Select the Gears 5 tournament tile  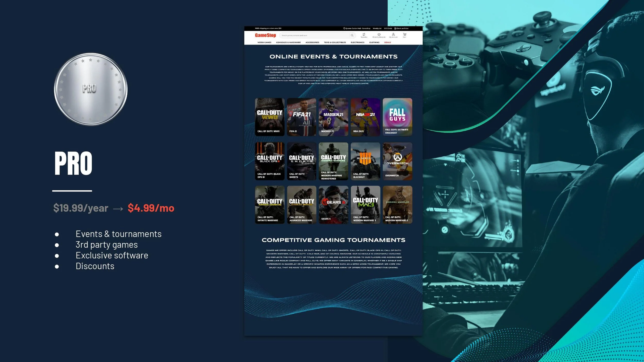[333, 205]
